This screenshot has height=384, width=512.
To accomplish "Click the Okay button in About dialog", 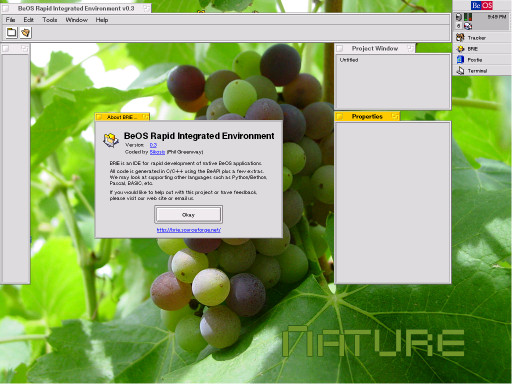I will tap(188, 215).
